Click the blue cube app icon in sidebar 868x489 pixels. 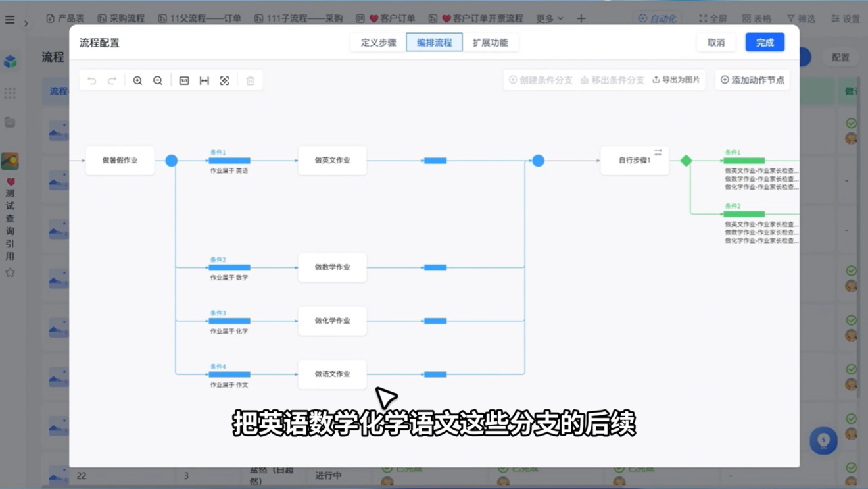tap(10, 61)
